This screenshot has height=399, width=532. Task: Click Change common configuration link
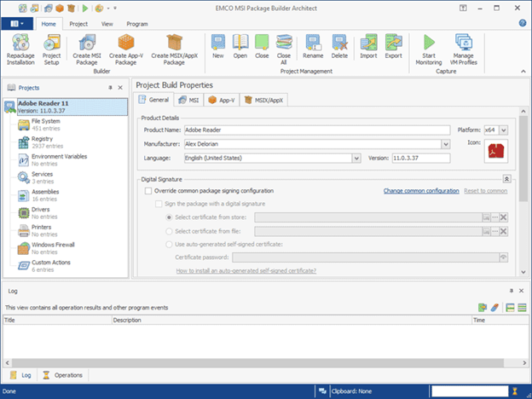pyautogui.click(x=421, y=191)
